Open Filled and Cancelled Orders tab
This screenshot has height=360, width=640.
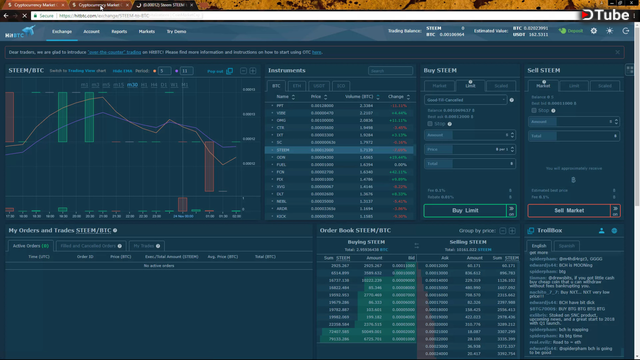click(x=91, y=246)
